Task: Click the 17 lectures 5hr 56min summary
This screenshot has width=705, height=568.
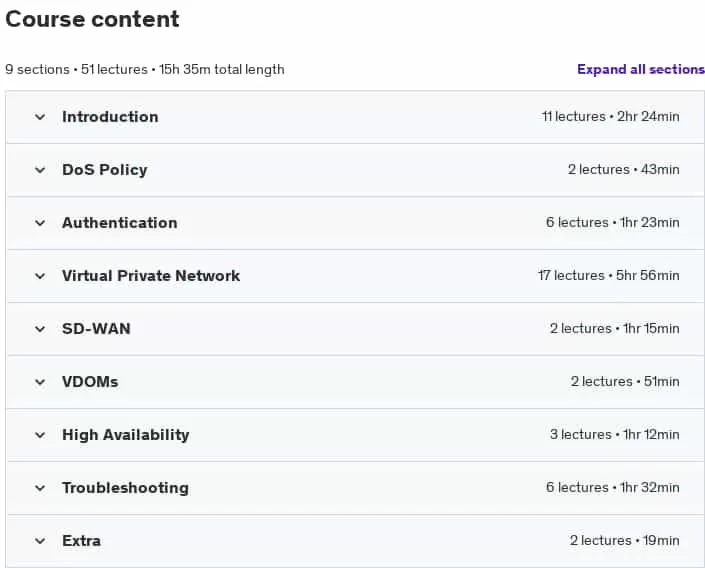Action: point(609,276)
